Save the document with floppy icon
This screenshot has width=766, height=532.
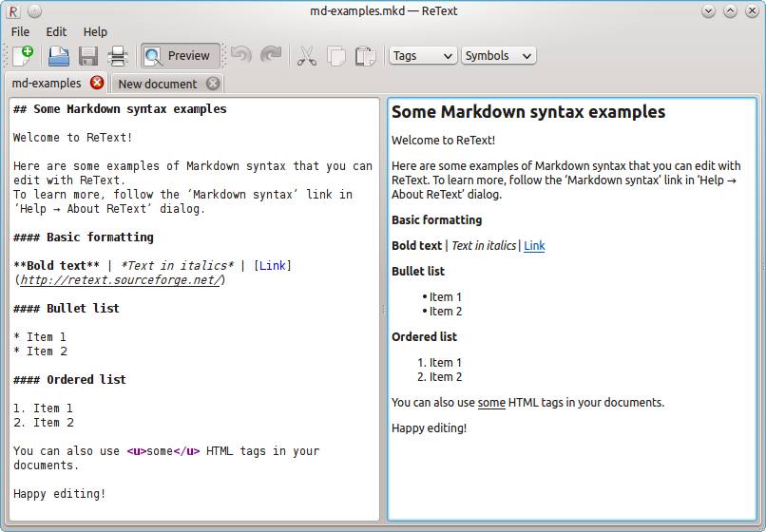(88, 56)
